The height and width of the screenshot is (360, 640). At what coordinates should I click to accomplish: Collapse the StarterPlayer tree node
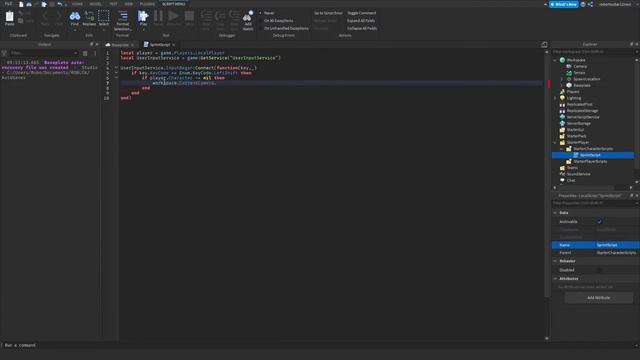[x=555, y=142]
